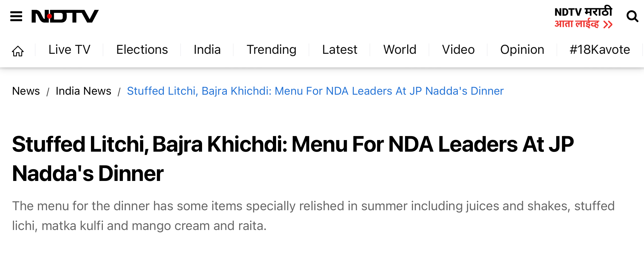Click the India News breadcrumb link
Image resolution: width=644 pixels, height=254 pixels.
pos(83,91)
